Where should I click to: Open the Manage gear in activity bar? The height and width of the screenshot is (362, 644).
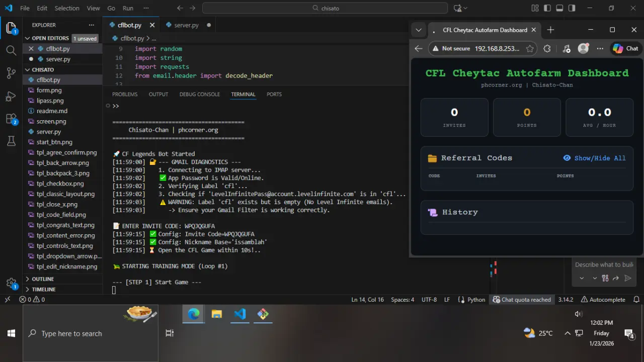[x=11, y=284]
